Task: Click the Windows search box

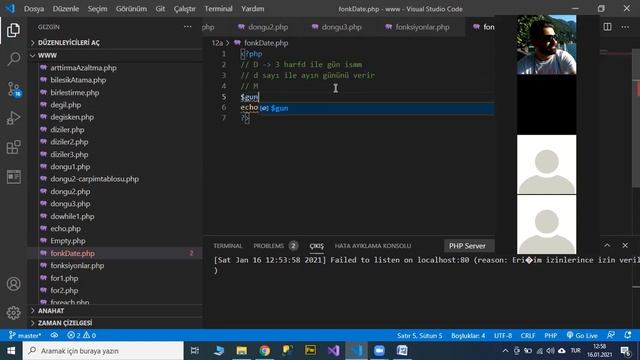Action: coord(103,351)
